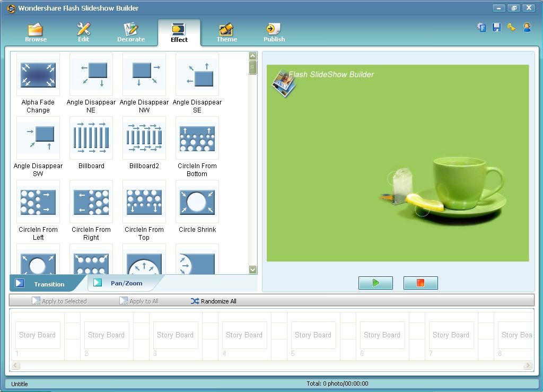This screenshot has height=392, width=543.
Task: Click the effects list scroll-up arrow
Action: click(253, 56)
